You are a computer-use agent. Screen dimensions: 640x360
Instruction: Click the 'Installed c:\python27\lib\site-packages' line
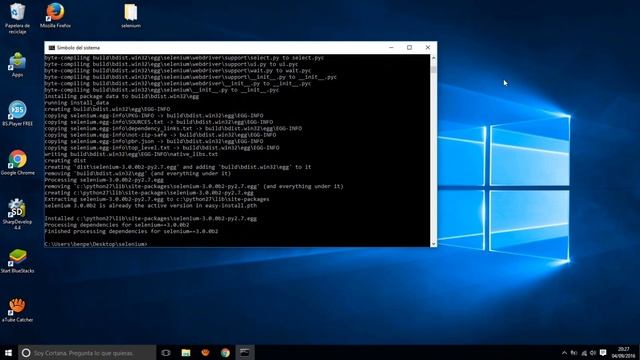tap(151, 218)
